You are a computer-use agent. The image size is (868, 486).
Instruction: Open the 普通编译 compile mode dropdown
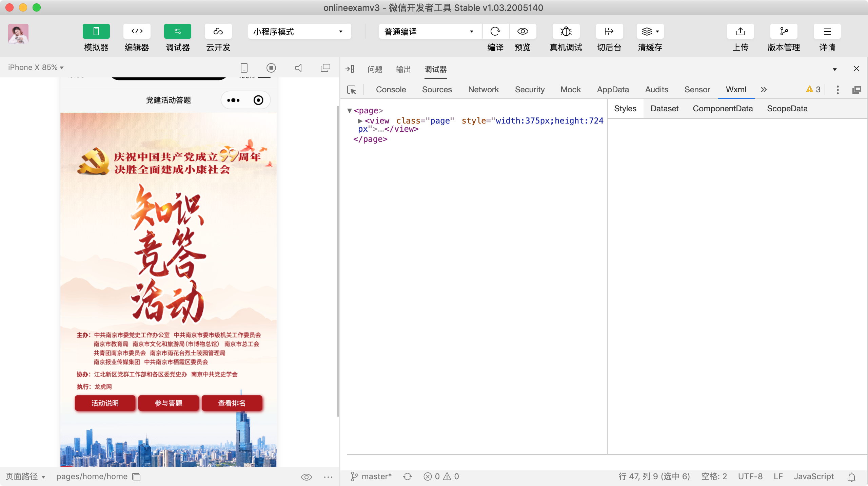coord(430,32)
